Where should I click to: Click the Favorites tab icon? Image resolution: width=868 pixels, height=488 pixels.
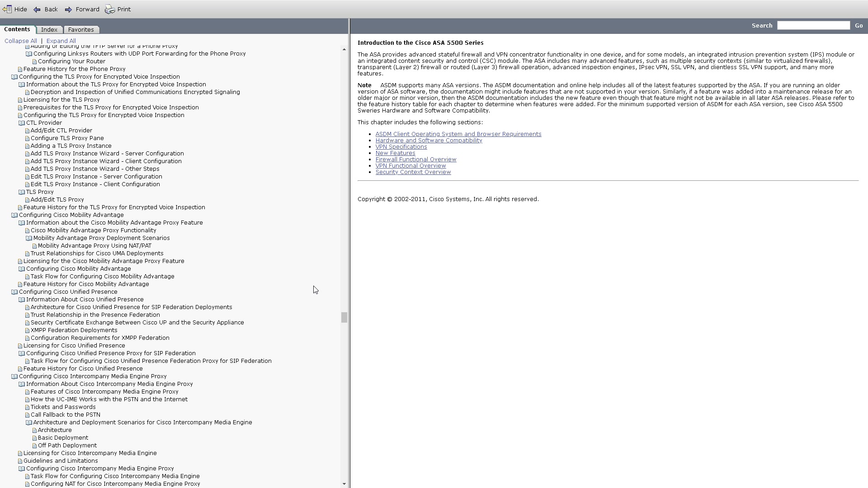[x=80, y=29]
